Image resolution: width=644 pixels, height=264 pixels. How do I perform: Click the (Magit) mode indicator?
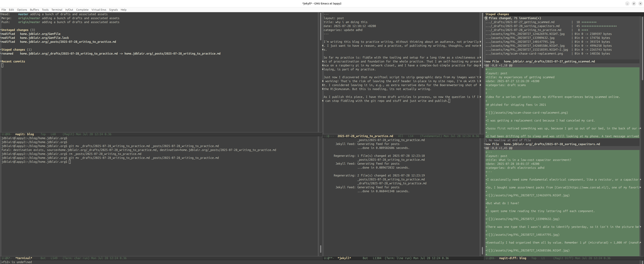coord(68,134)
